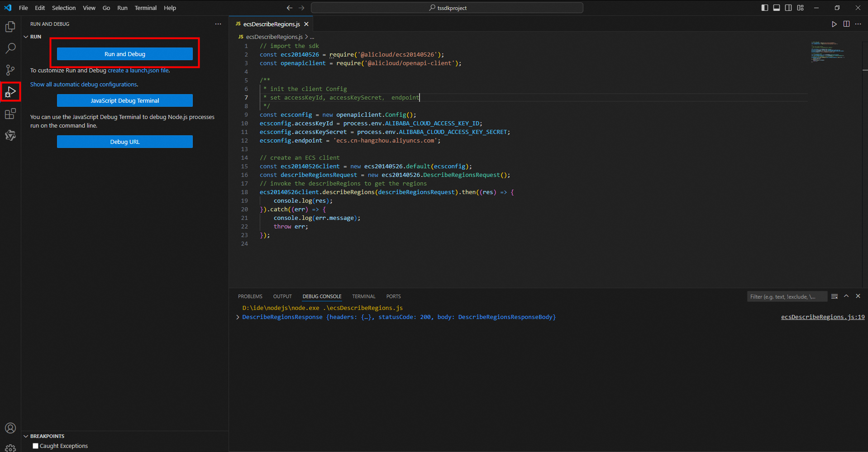868x452 pixels.
Task: Click the D:\ide\nodejs\node.exe console line
Action: [x=322, y=308]
